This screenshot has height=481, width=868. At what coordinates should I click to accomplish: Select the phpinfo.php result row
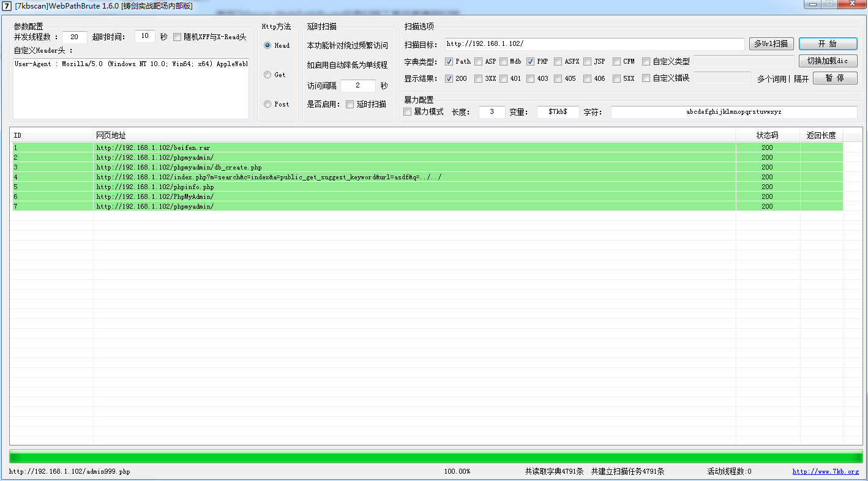427,187
